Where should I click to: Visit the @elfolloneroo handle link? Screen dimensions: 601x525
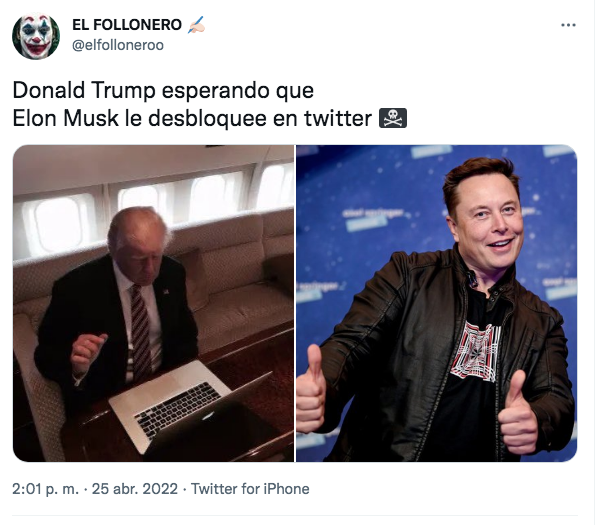(118, 44)
